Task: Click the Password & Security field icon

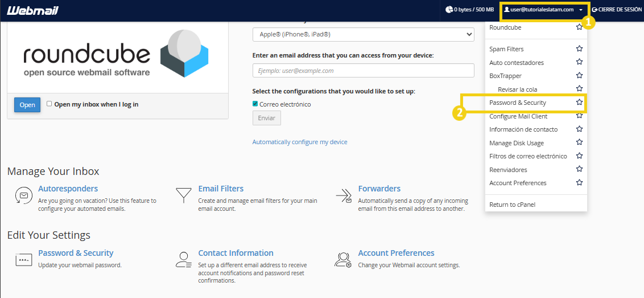Action: tap(23, 260)
